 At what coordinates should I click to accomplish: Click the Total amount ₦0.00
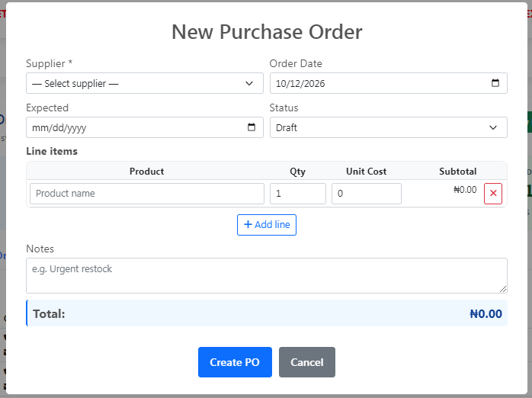point(486,314)
